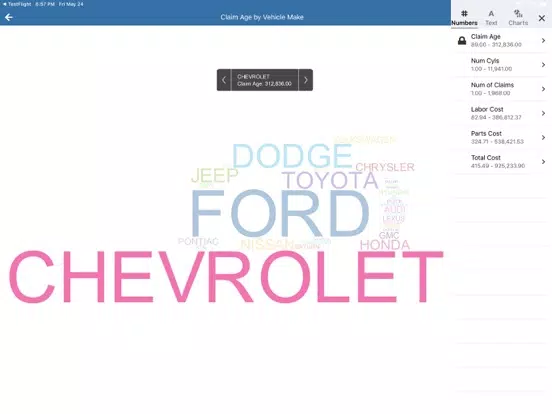The width and height of the screenshot is (552, 414).
Task: Expand the Parts Cost chevron
Action: 543,137
